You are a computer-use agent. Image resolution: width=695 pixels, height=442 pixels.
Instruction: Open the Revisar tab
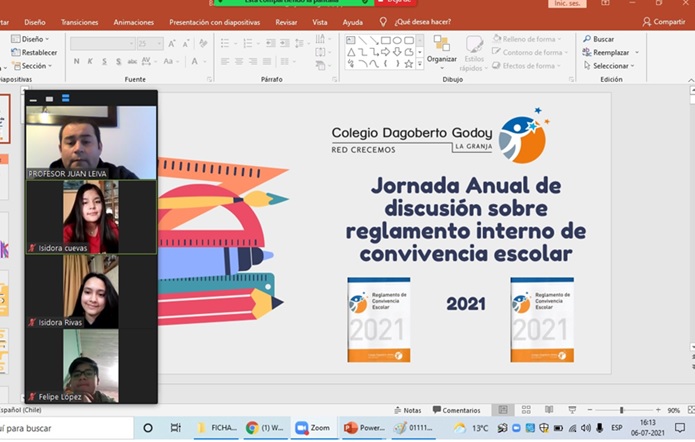pos(286,22)
